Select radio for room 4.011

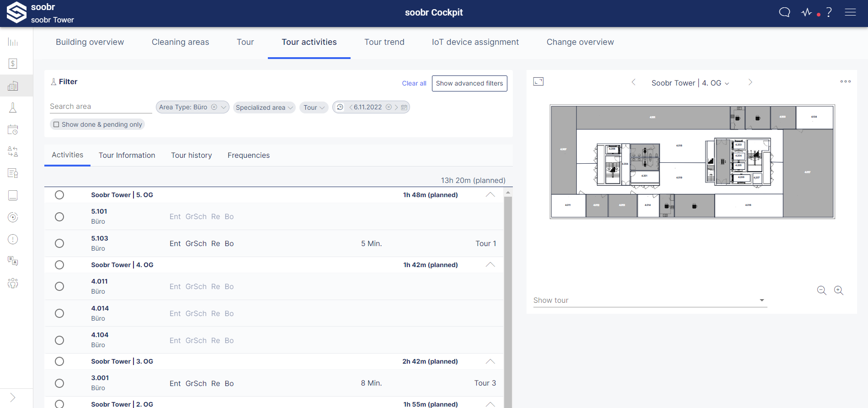(x=59, y=286)
